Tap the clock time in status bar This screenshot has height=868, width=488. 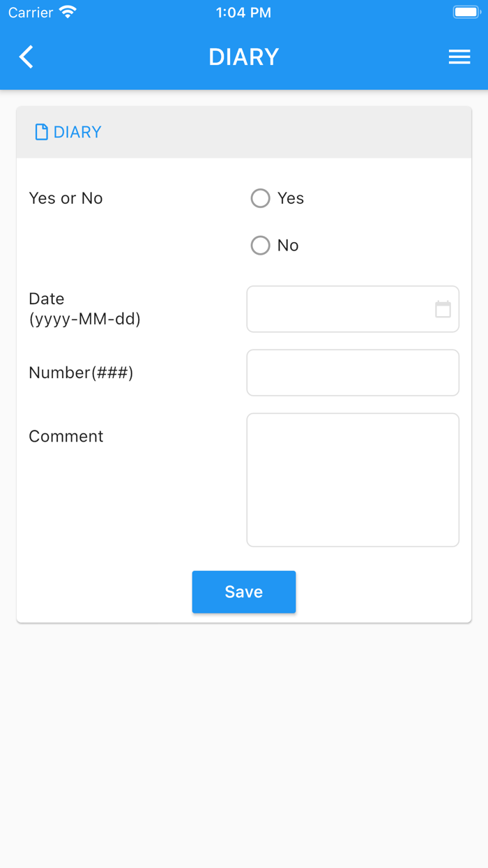pyautogui.click(x=243, y=13)
